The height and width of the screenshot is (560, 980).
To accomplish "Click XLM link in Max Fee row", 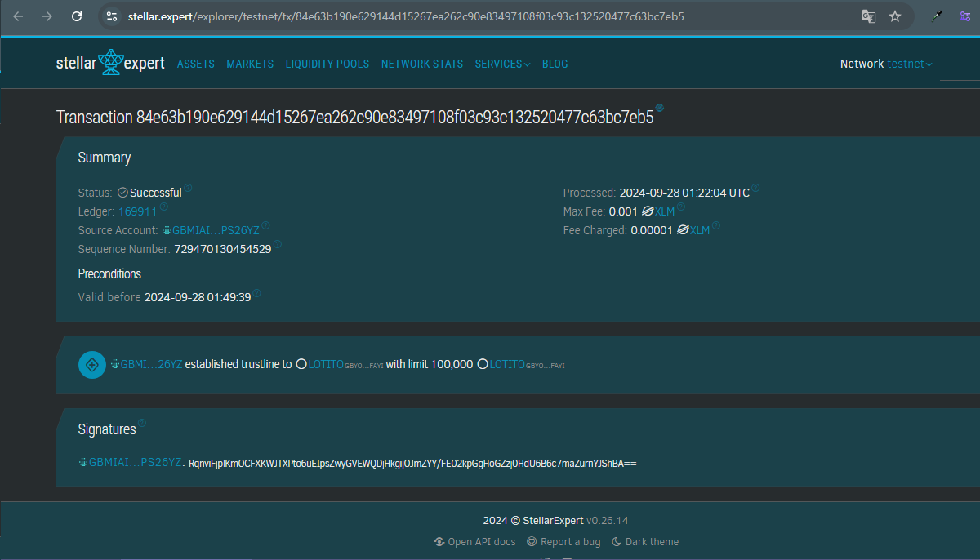I will pos(665,211).
